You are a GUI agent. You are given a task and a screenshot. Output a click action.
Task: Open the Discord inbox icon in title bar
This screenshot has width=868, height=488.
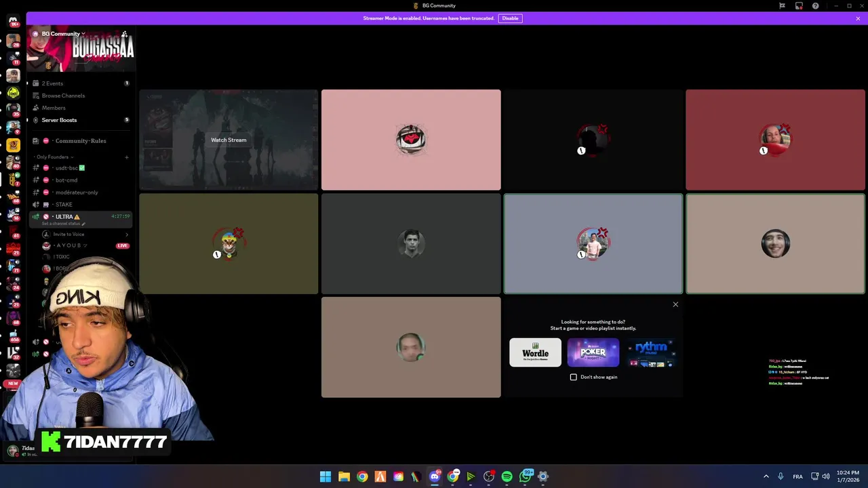point(799,5)
